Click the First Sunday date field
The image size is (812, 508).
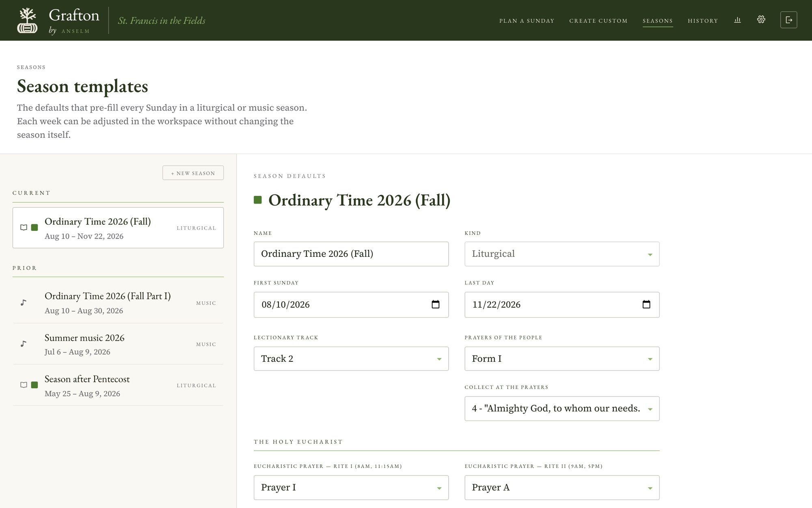tap(351, 304)
